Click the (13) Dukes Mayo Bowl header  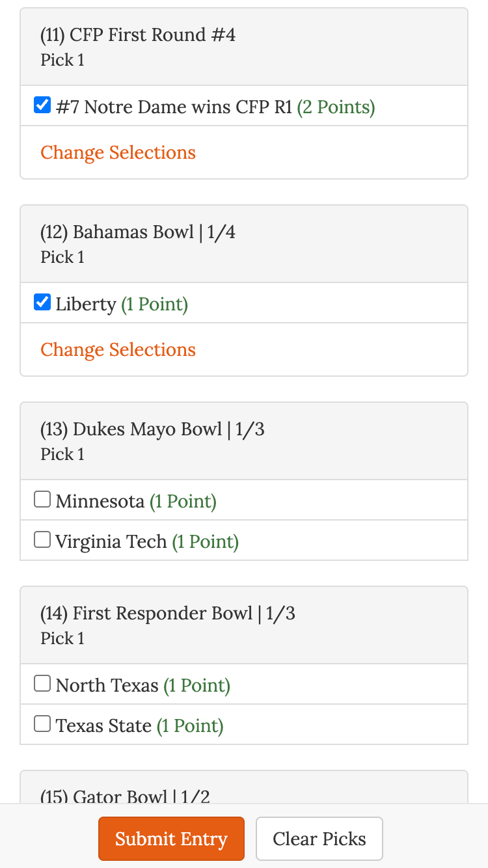coord(152,429)
